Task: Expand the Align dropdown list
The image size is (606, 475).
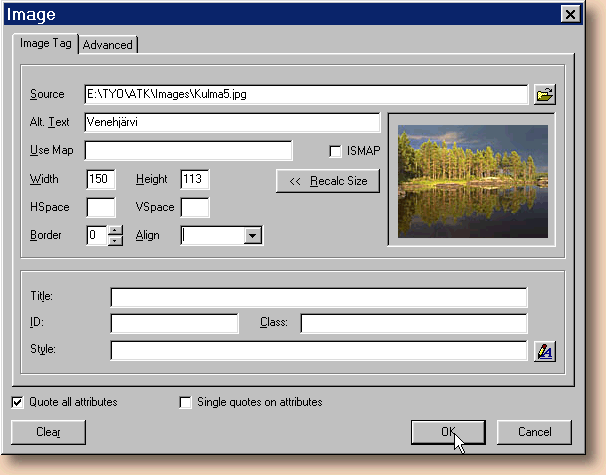Action: point(252,236)
